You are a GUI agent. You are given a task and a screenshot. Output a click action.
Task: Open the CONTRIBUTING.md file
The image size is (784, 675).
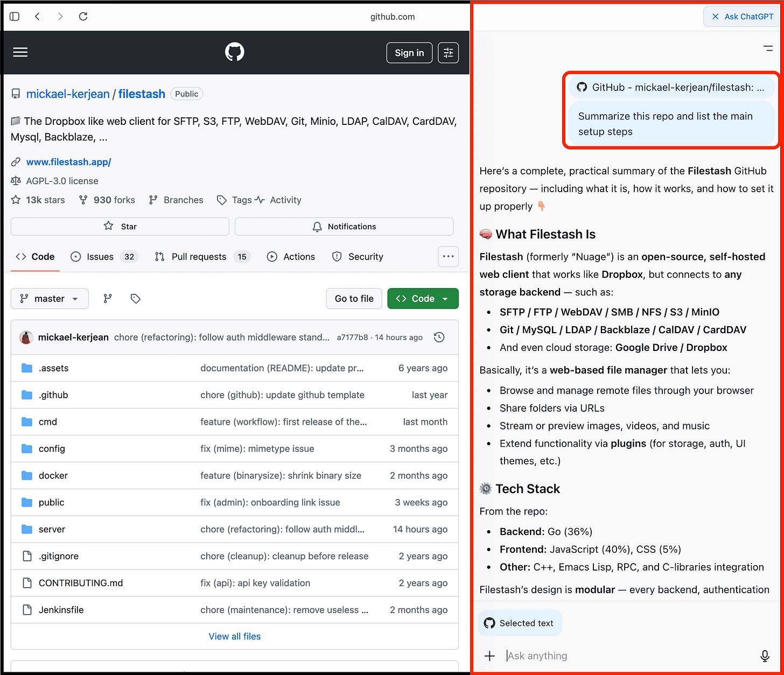pyautogui.click(x=81, y=583)
